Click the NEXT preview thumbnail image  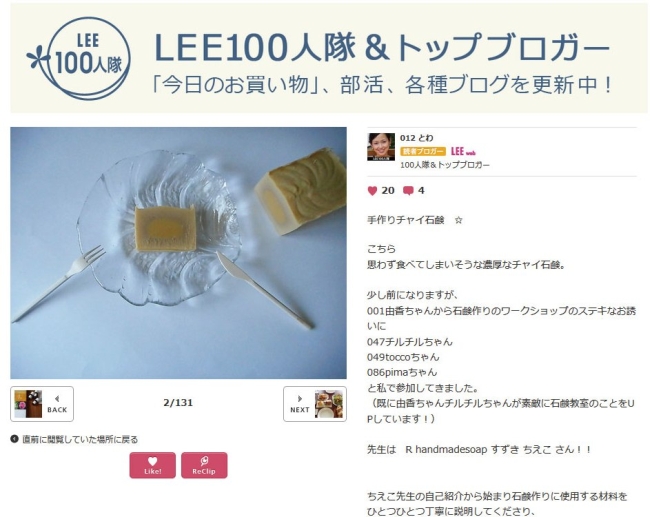[x=329, y=404]
